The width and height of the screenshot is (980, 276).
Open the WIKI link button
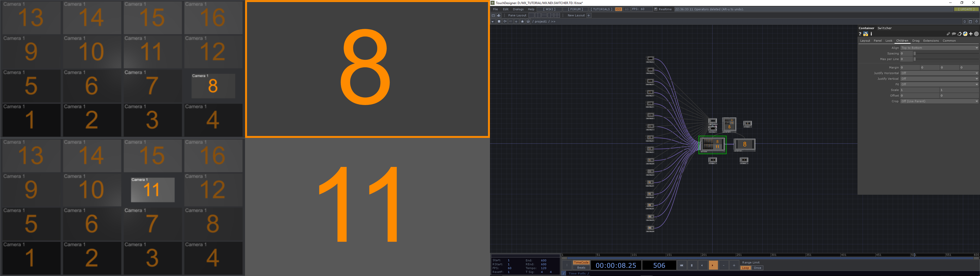click(549, 9)
